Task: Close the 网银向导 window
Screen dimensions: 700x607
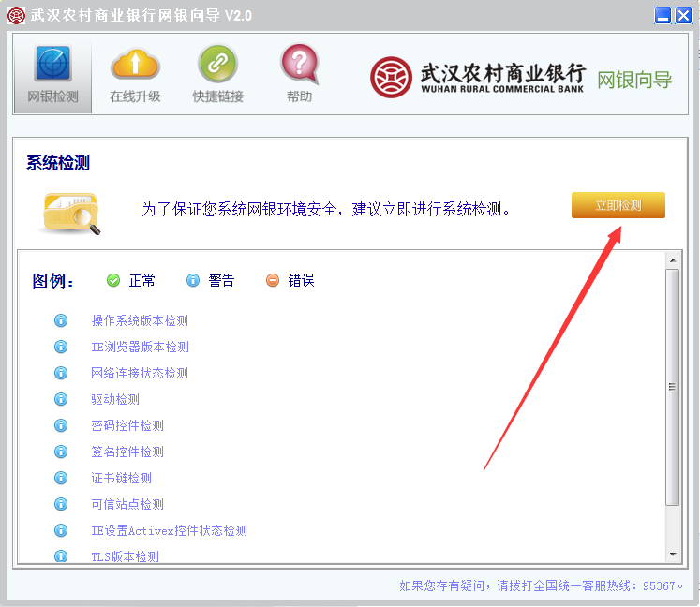Action: tap(683, 16)
